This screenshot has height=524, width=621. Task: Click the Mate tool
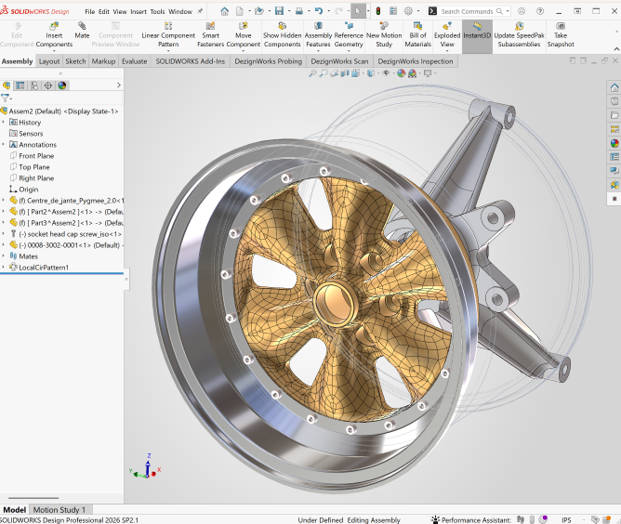[82, 30]
